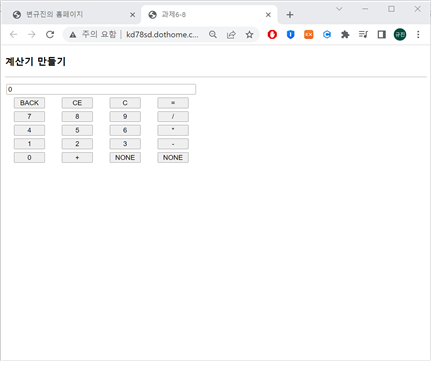Click the last NONE button under minus
The image size is (431, 365).
[173, 158]
